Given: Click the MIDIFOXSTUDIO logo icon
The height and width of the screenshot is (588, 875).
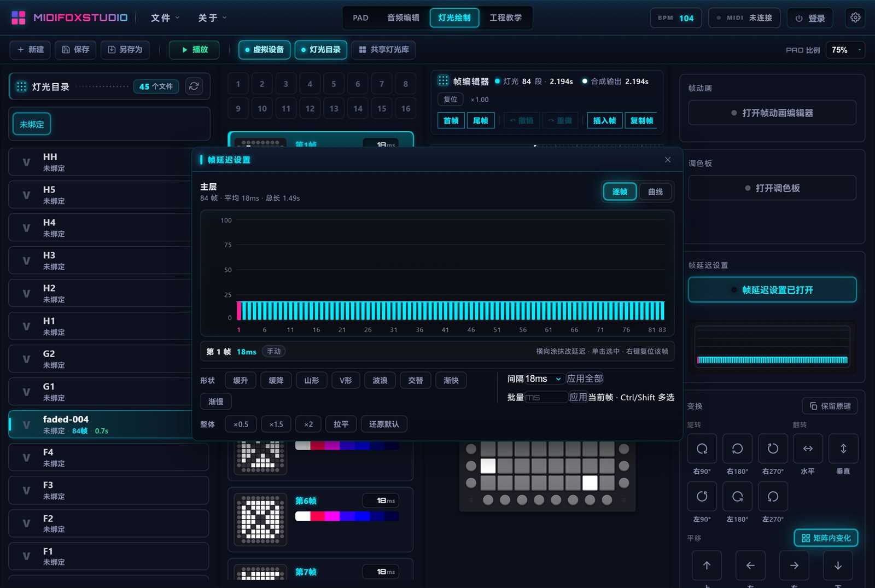Looking at the screenshot, I should [x=19, y=18].
